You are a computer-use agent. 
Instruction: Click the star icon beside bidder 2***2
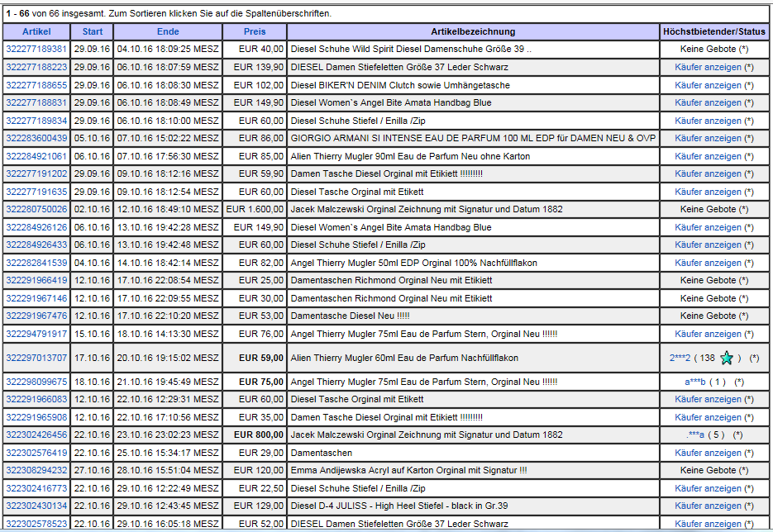pos(726,359)
